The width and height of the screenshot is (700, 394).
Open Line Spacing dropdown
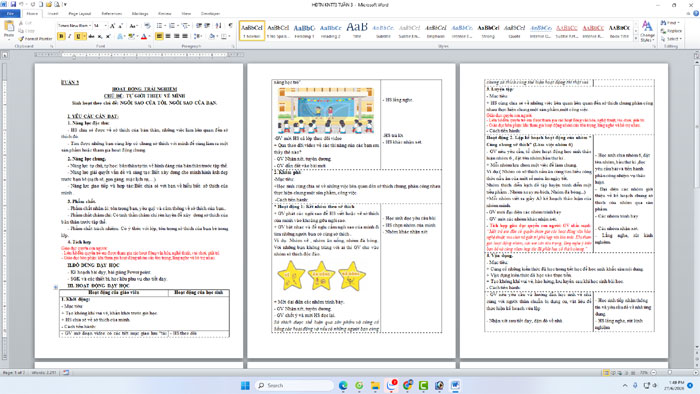click(x=198, y=36)
